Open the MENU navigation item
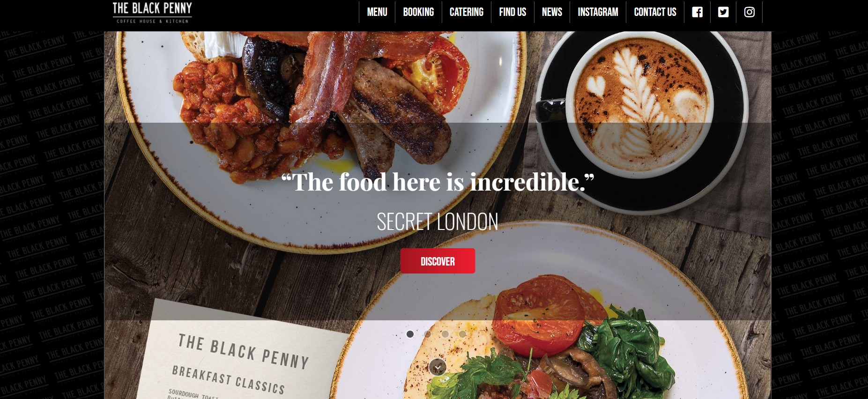Screen dimensions: 868x399 point(377,12)
